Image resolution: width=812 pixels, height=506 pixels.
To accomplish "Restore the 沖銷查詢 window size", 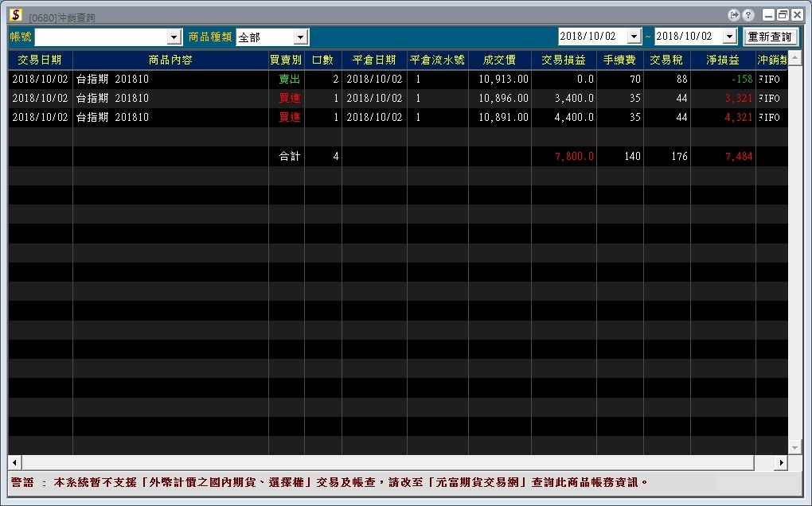I will pyautogui.click(x=783, y=15).
